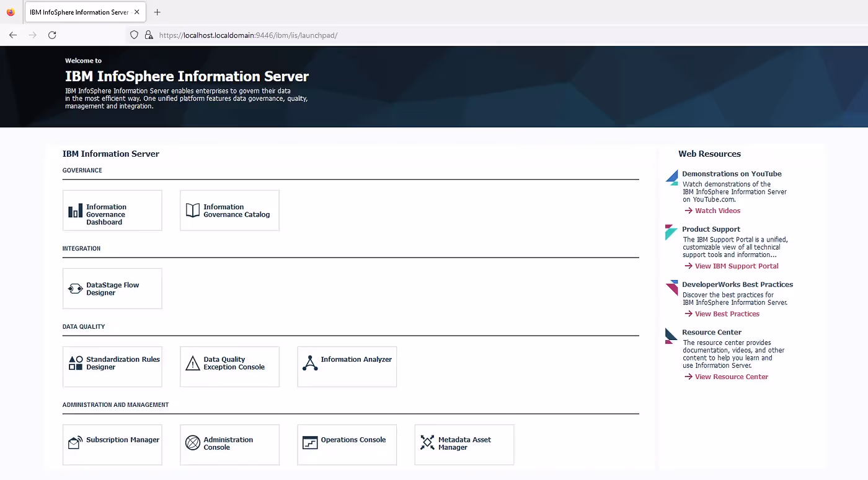868x480 pixels.
Task: Click the Information Analyzer node icon
Action: pos(310,363)
